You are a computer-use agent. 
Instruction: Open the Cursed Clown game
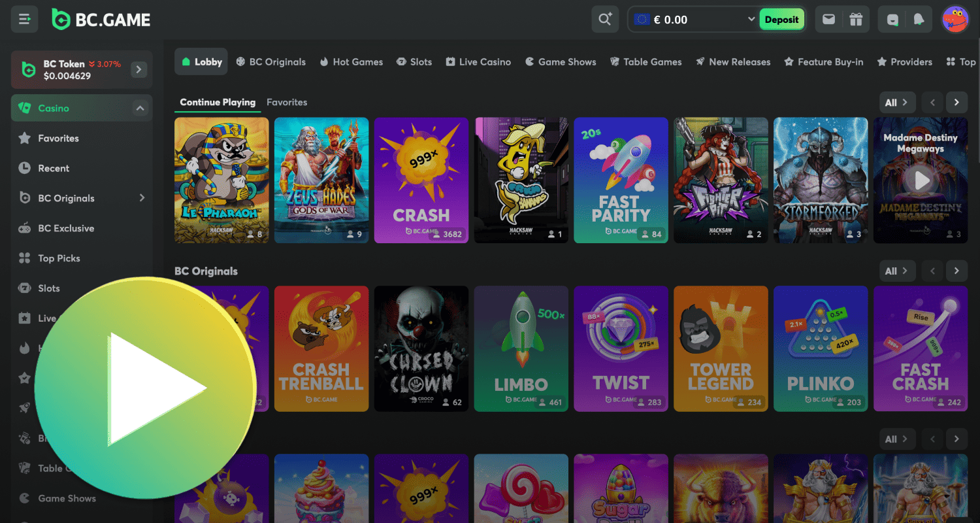421,349
